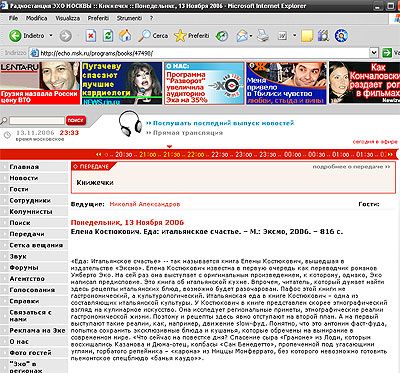The height and width of the screenshot is (373, 400).
Task: Click the Пугачеву кардиологи banner thumbnail
Action: tap(122, 83)
